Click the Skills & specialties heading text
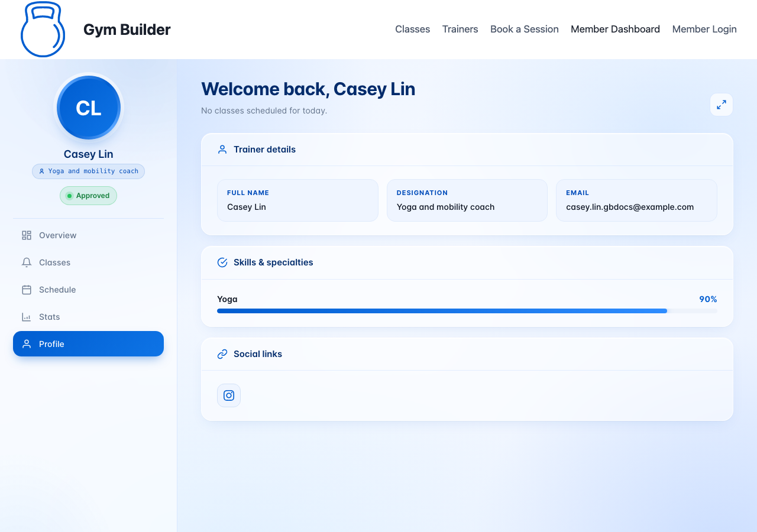 tap(273, 262)
